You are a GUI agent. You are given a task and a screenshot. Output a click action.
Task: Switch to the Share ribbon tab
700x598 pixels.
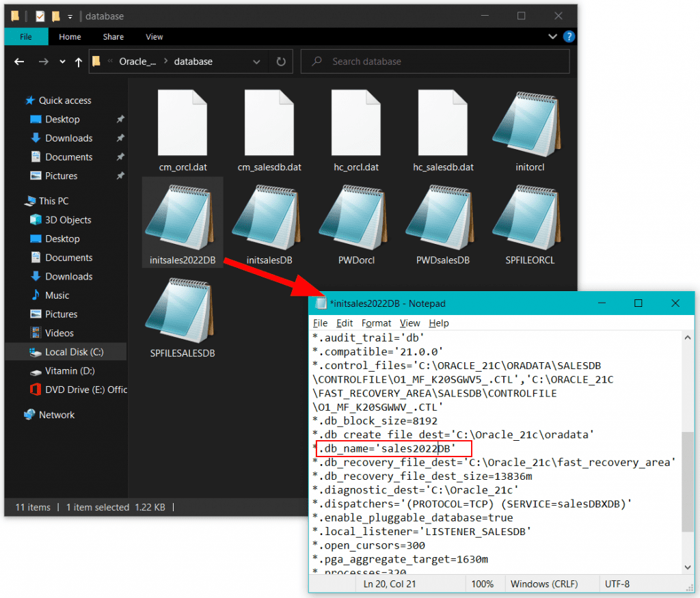pyautogui.click(x=113, y=37)
